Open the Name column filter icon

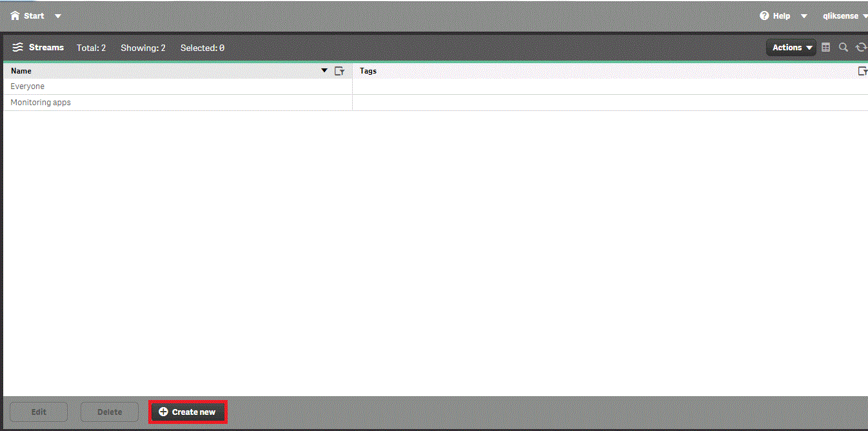pyautogui.click(x=340, y=71)
